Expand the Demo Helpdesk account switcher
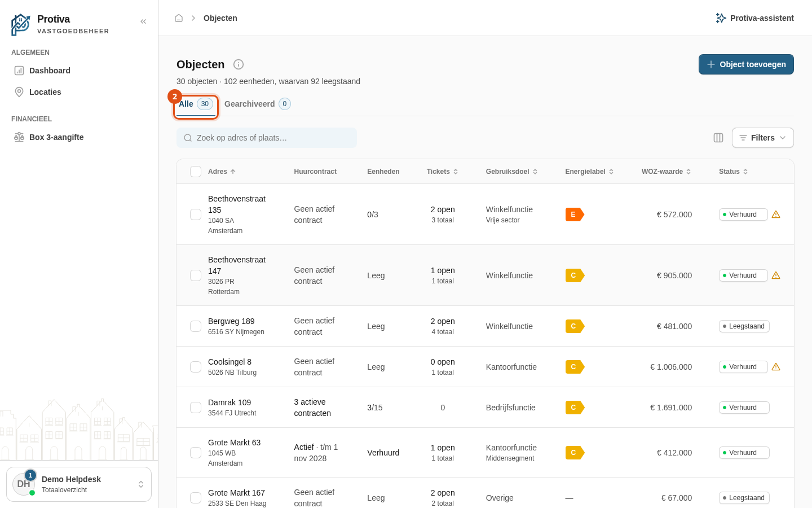The image size is (812, 508). (79, 484)
